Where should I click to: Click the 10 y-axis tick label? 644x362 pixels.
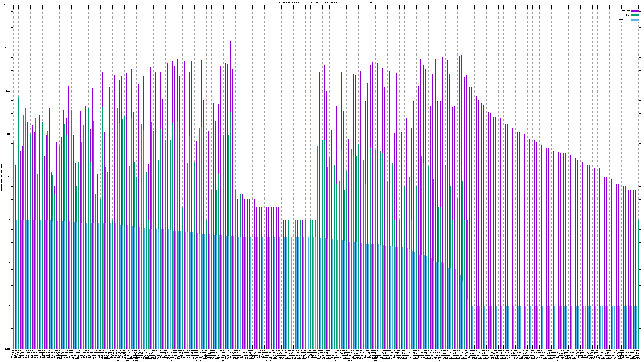coord(9,177)
